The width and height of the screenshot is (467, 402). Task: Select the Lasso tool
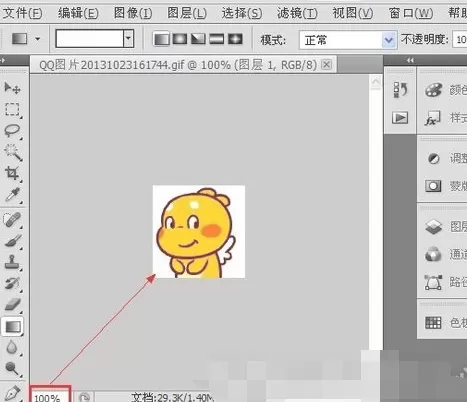(x=12, y=131)
